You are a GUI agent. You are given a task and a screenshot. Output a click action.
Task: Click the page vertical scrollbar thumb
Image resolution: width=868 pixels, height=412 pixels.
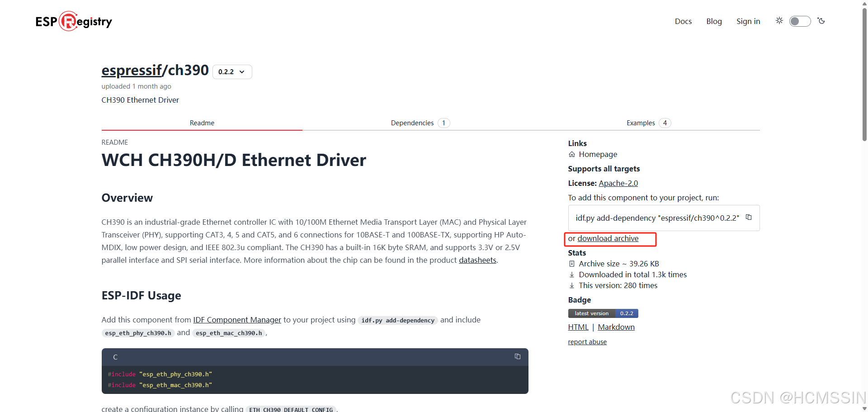point(864,75)
